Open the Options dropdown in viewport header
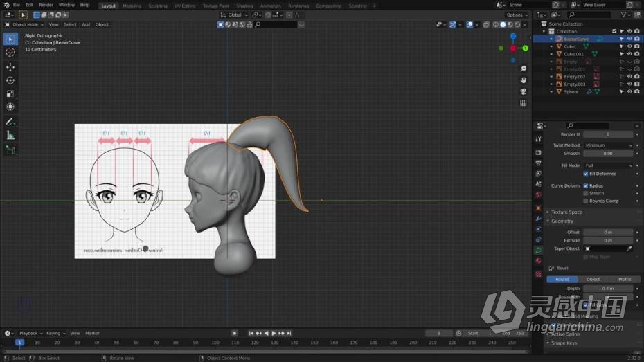The height and width of the screenshot is (362, 644). point(517,15)
